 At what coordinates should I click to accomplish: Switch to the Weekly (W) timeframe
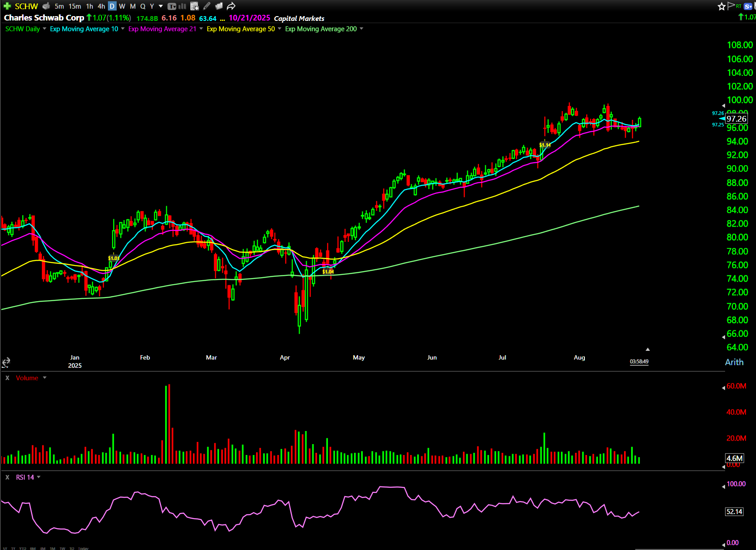(x=122, y=6)
